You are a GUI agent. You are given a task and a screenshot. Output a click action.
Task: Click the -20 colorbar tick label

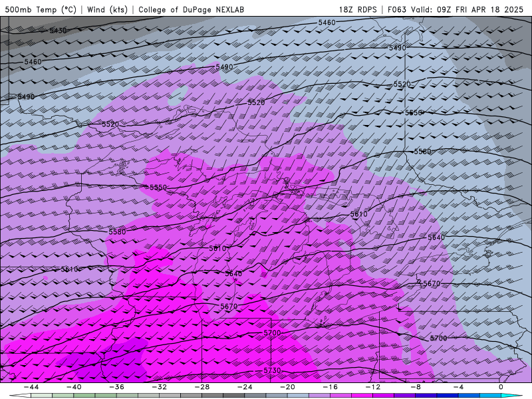288,387
